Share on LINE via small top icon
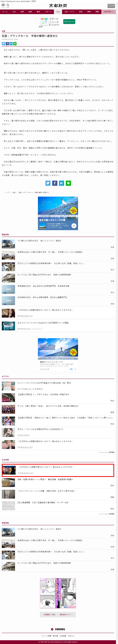Viewport: 118px width, 644px height. tap(15, 43)
